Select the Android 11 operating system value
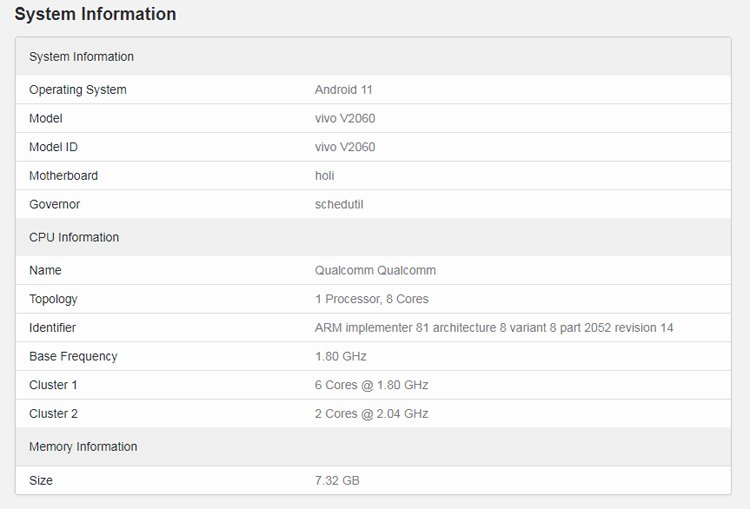Image resolution: width=750 pixels, height=509 pixels. click(x=344, y=90)
